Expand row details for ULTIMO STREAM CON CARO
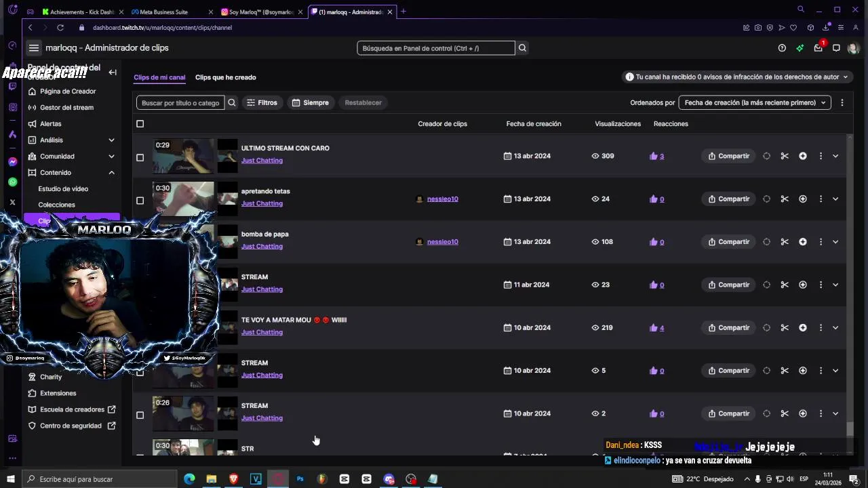The width and height of the screenshot is (868, 488). [835, 156]
